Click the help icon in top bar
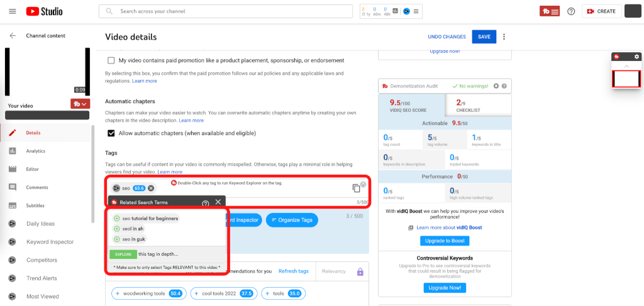 [x=571, y=11]
